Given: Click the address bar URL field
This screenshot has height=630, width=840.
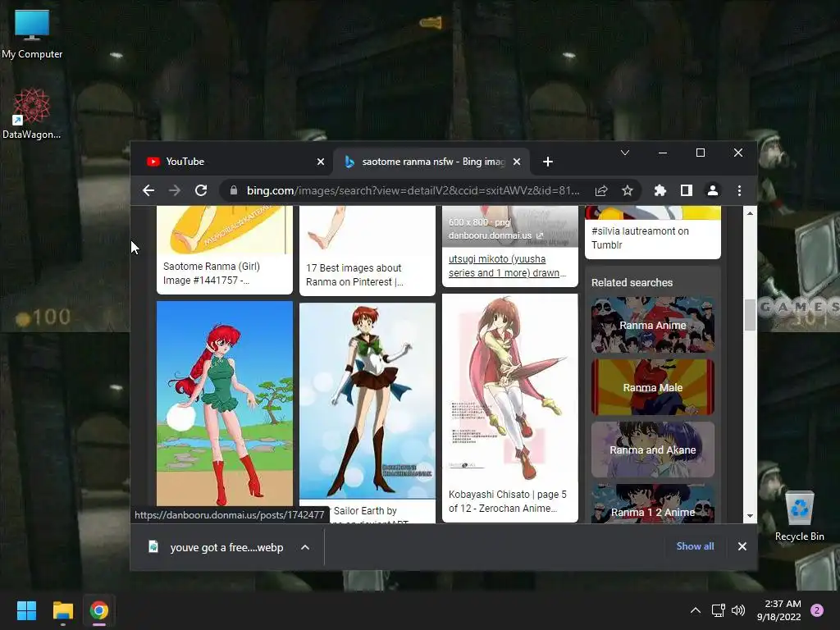Looking at the screenshot, I should tap(413, 190).
